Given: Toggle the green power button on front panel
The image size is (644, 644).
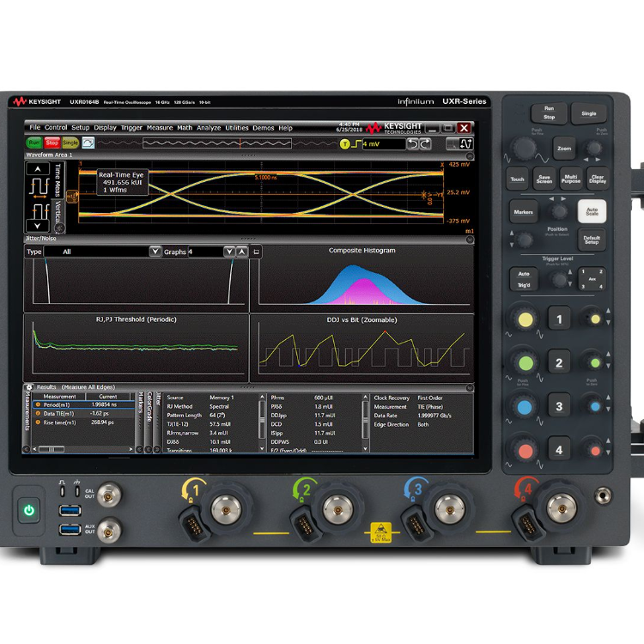Looking at the screenshot, I should 28,511.
